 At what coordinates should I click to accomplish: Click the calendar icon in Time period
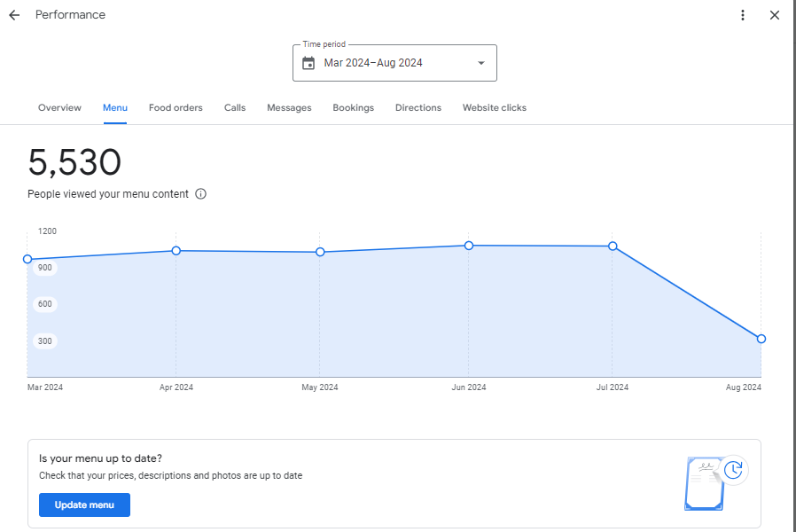pyautogui.click(x=308, y=63)
